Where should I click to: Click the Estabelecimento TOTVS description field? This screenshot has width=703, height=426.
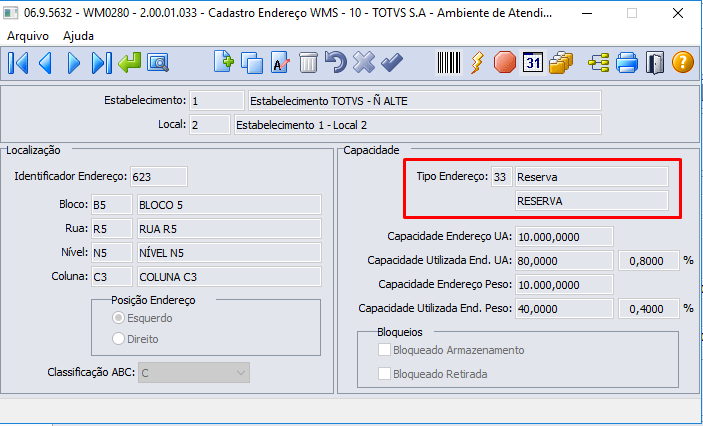click(x=425, y=101)
